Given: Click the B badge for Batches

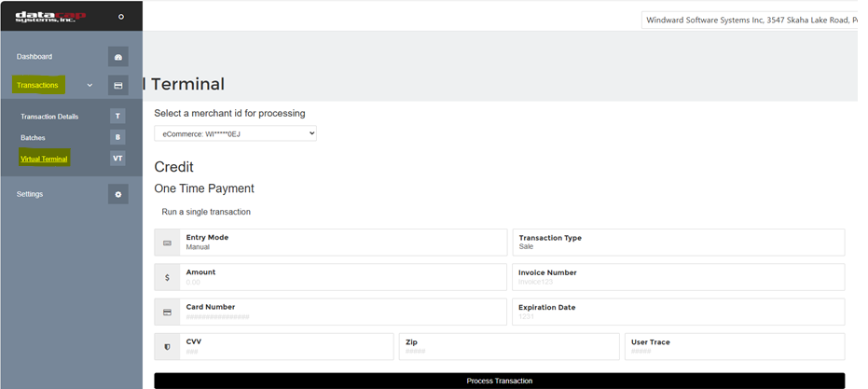Looking at the screenshot, I should click(117, 137).
